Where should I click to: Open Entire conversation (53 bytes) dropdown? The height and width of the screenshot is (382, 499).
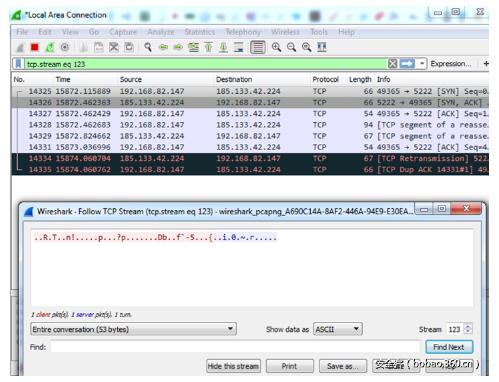point(133,329)
